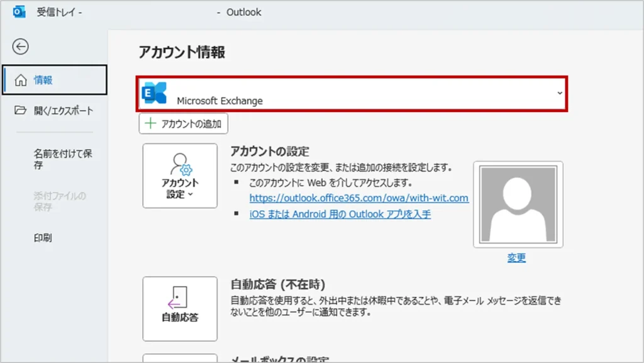Select 添付ファイルの保存 in the sidebar

[x=60, y=201]
